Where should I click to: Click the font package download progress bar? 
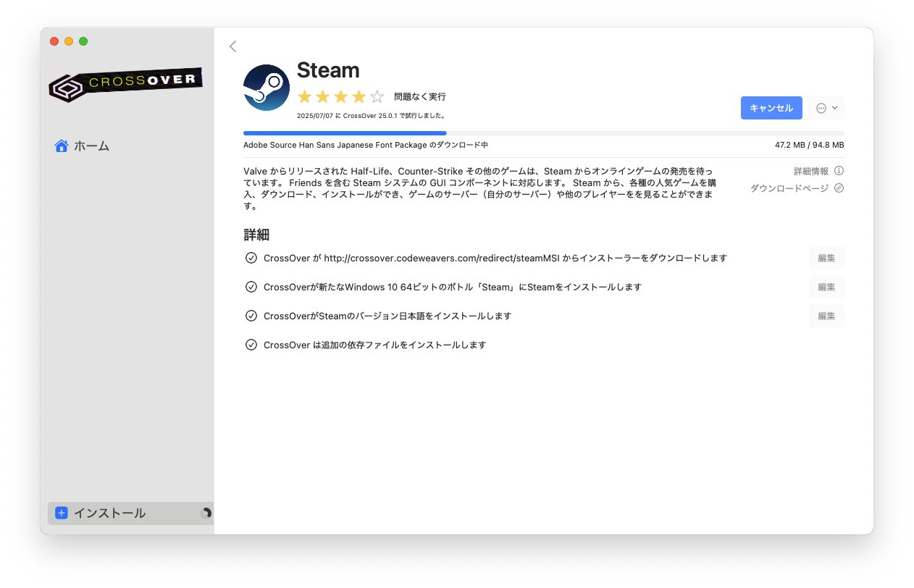click(x=543, y=133)
